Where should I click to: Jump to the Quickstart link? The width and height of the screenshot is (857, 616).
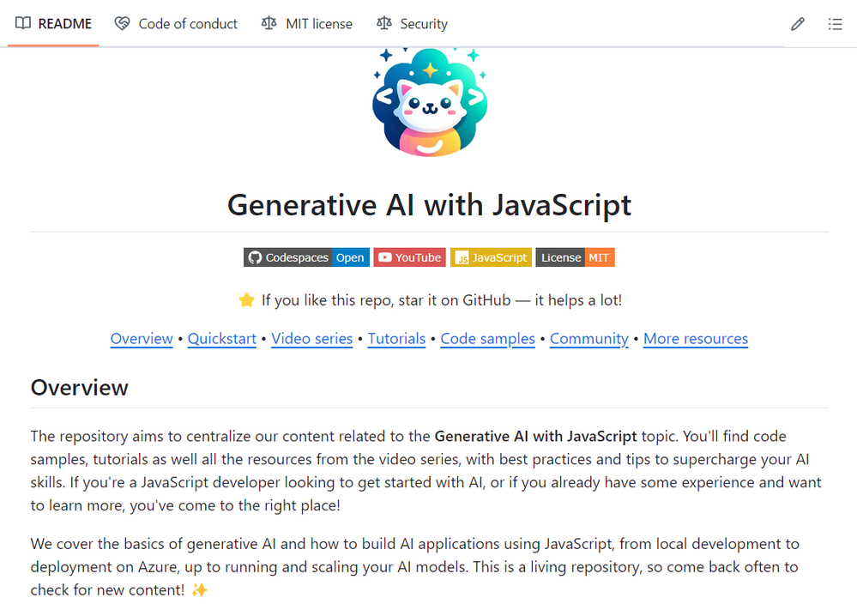(x=222, y=339)
